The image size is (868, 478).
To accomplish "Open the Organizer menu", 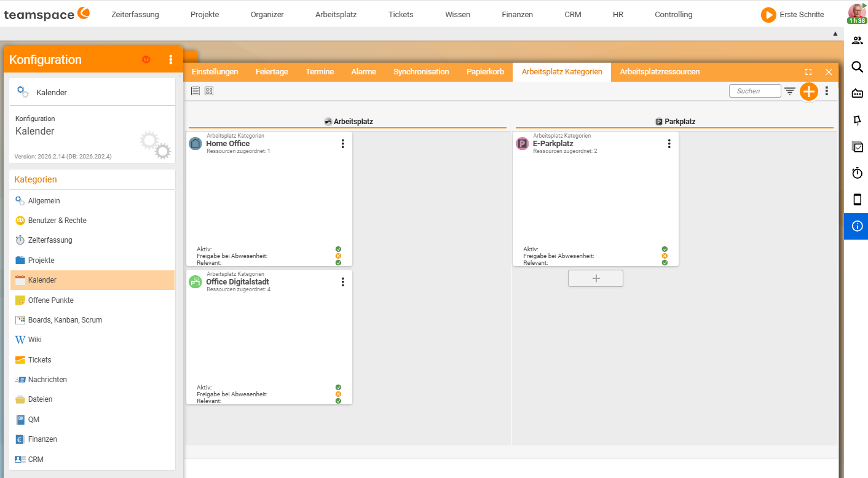I will click(267, 15).
